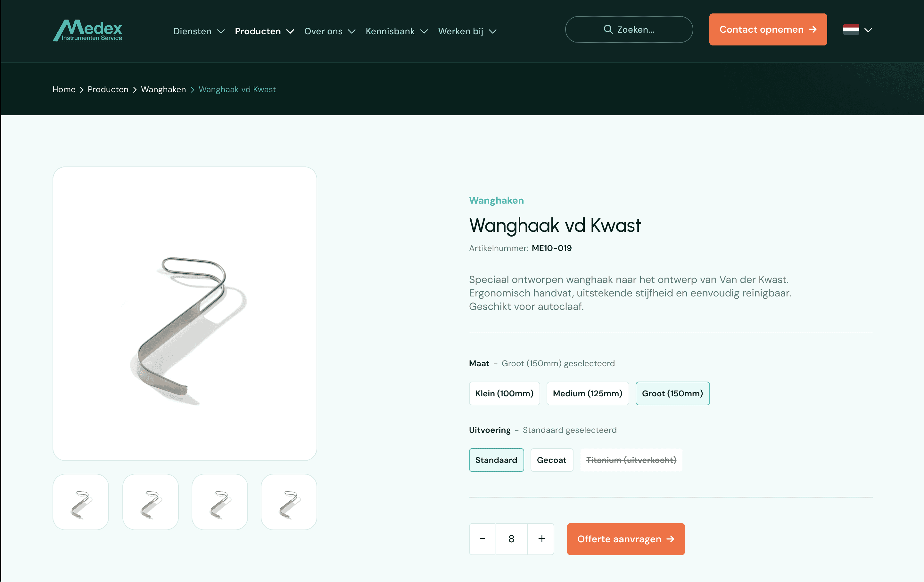Click the Dutch flag language icon

[x=851, y=29]
